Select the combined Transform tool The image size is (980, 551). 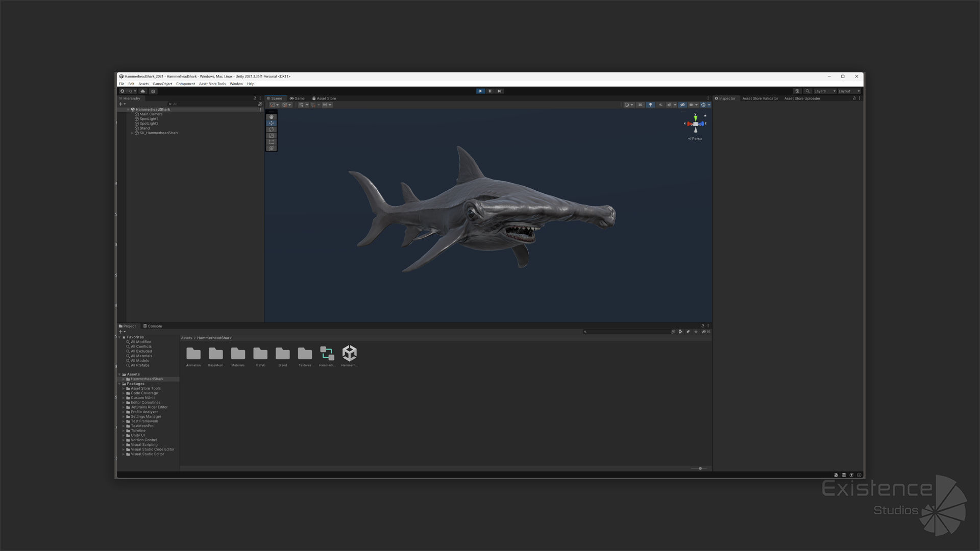pos(272,148)
